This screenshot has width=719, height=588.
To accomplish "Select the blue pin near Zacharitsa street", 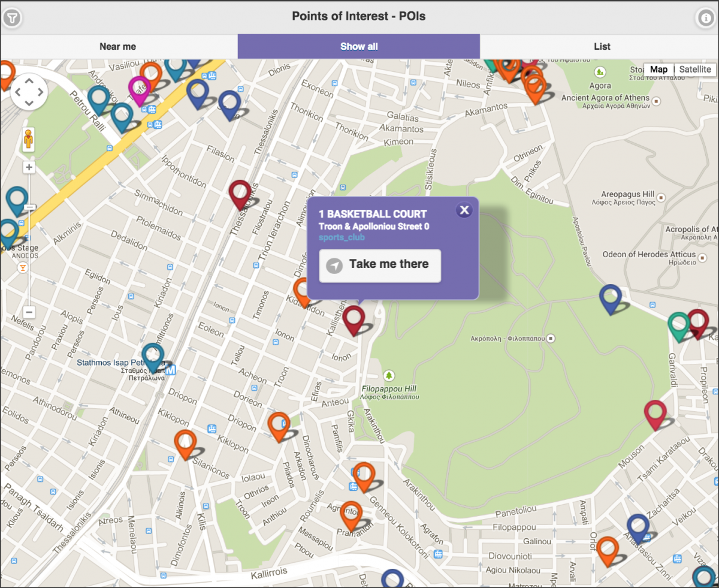I will tap(638, 529).
